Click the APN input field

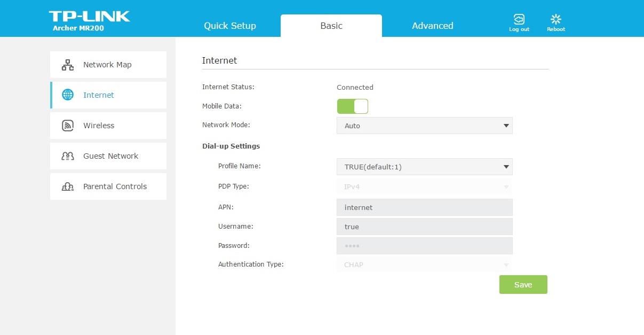tap(424, 207)
